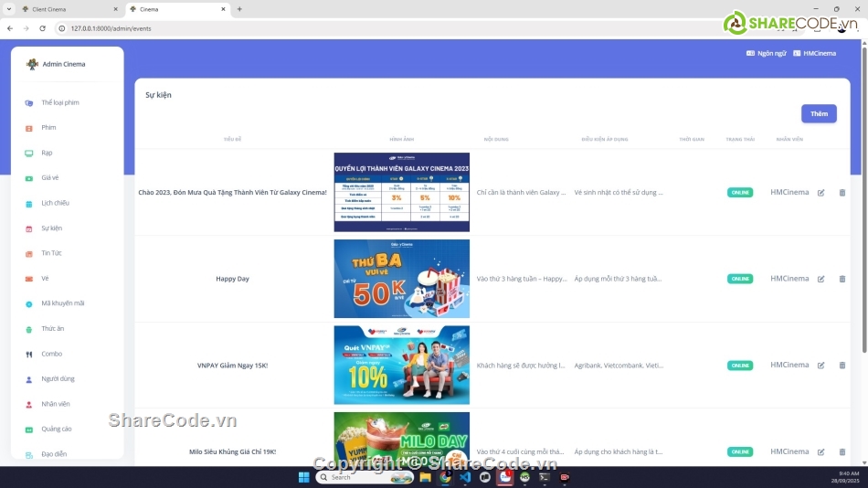The height and width of the screenshot is (488, 868).
Task: Click title 'Happy Day'
Action: (232, 279)
